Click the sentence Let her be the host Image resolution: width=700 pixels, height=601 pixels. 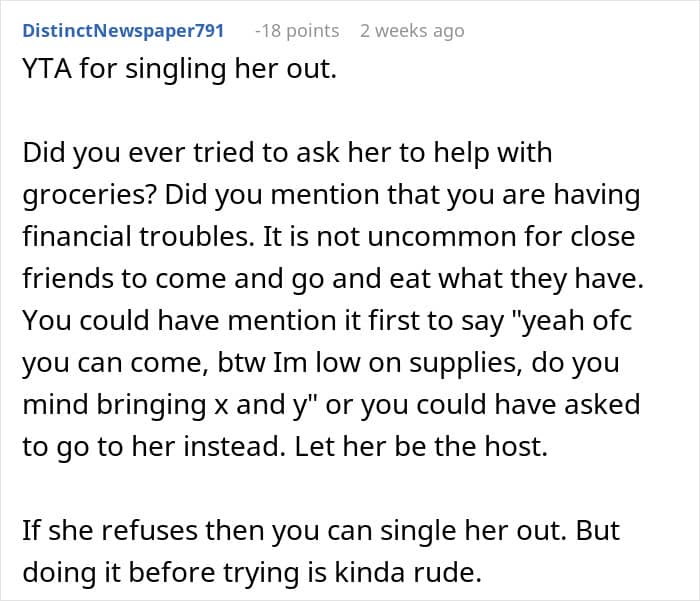click(x=421, y=447)
